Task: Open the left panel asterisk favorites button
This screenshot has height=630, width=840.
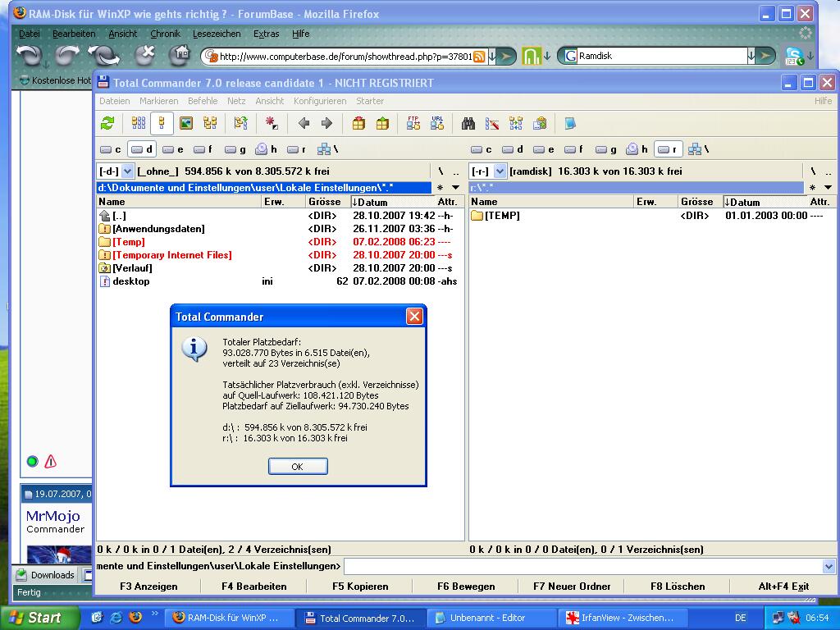Action: click(440, 188)
